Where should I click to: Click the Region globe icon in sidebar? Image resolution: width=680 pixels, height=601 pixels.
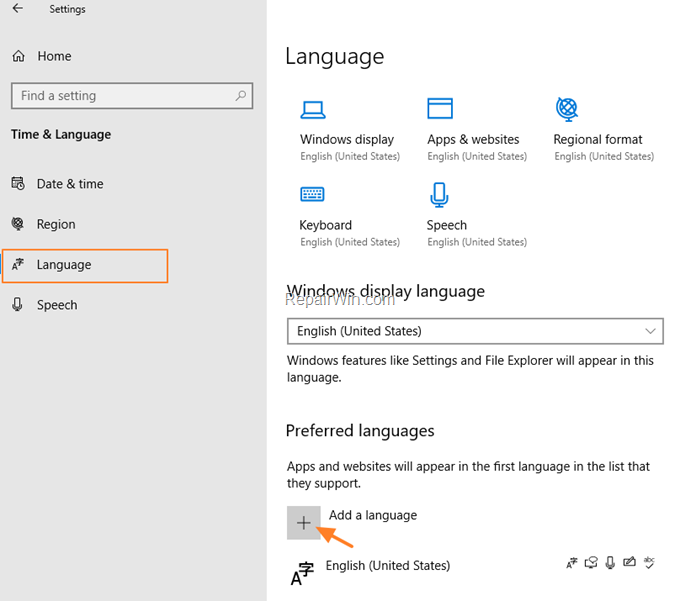[x=18, y=224]
